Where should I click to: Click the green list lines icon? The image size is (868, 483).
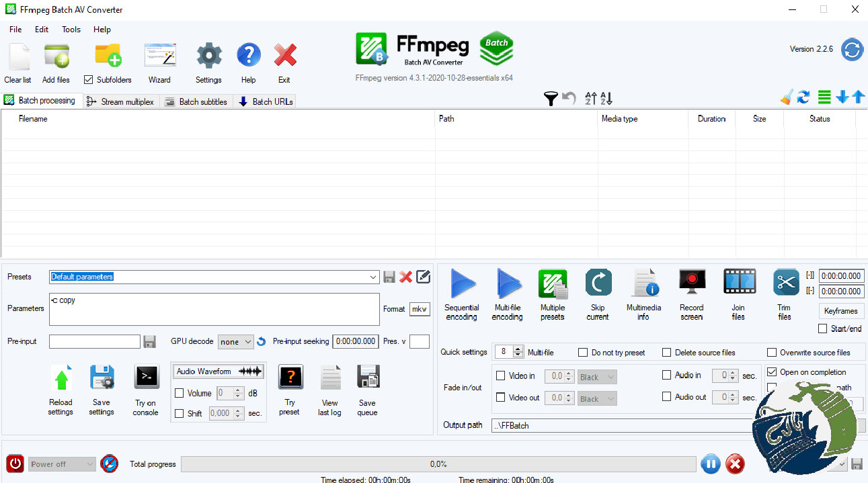[824, 97]
